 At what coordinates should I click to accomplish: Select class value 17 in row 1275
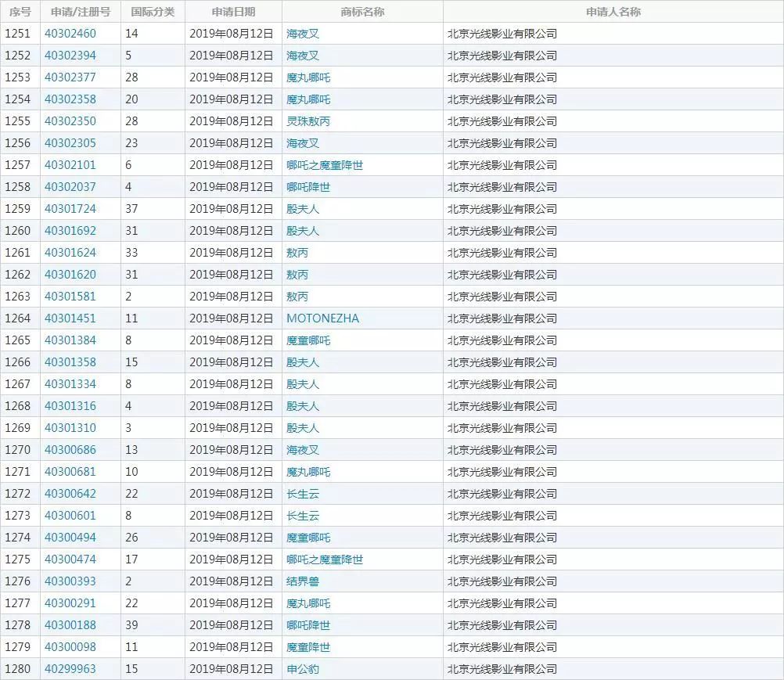coord(131,559)
